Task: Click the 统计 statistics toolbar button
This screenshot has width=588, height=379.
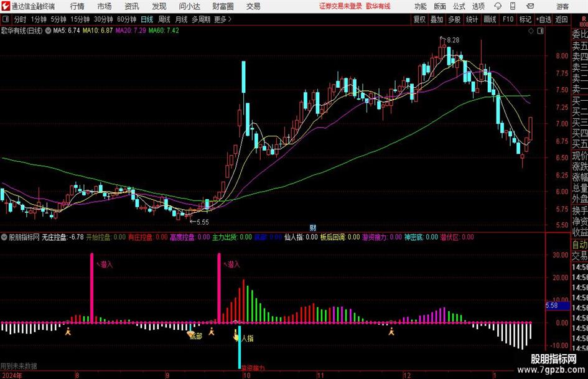Action: coord(472,19)
